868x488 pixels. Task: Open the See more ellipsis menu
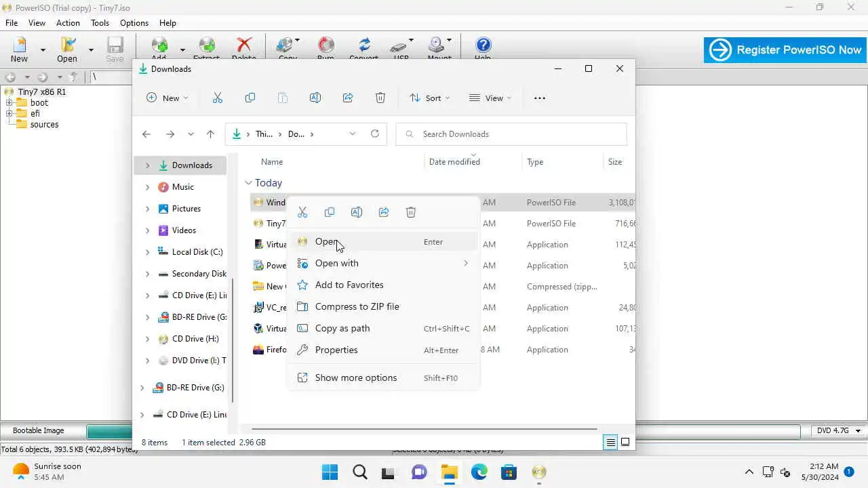pos(540,98)
